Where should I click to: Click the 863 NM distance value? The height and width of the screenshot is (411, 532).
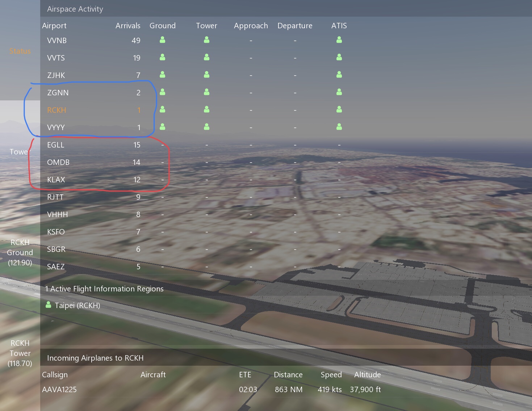tap(289, 390)
